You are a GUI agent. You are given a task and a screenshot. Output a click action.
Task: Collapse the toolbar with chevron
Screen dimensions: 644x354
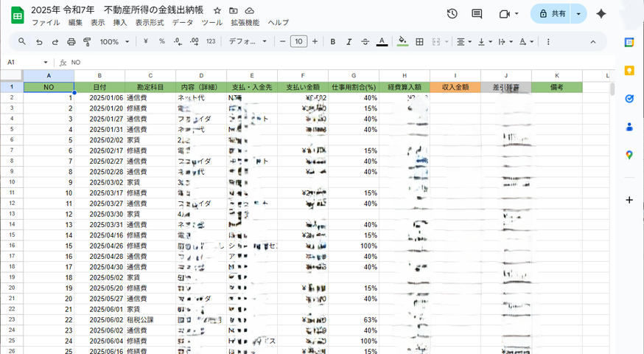[593, 41]
